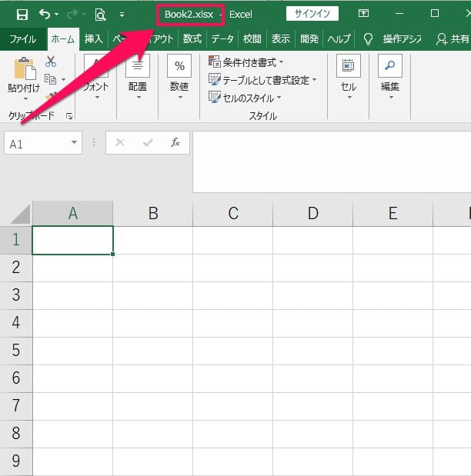
Task: Open the 開発 tab
Action: 309,39
